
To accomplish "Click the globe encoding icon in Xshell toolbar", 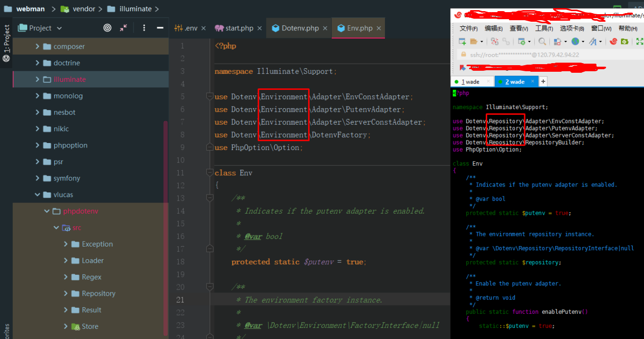I will (x=575, y=41).
